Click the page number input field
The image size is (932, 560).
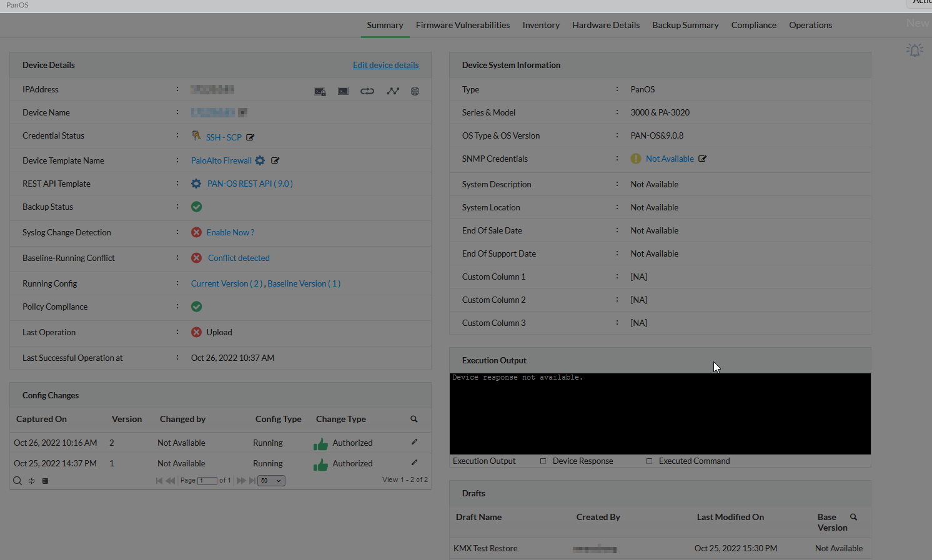click(x=207, y=481)
